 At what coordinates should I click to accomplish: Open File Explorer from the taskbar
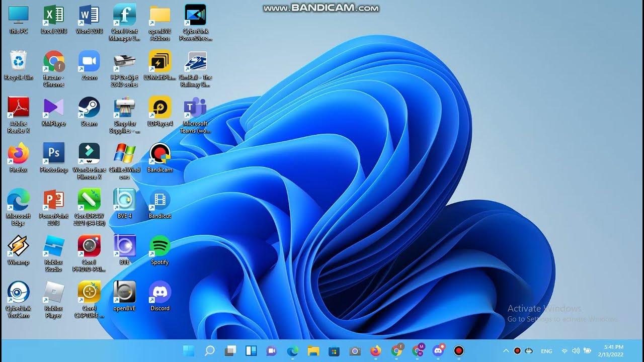click(x=313, y=350)
